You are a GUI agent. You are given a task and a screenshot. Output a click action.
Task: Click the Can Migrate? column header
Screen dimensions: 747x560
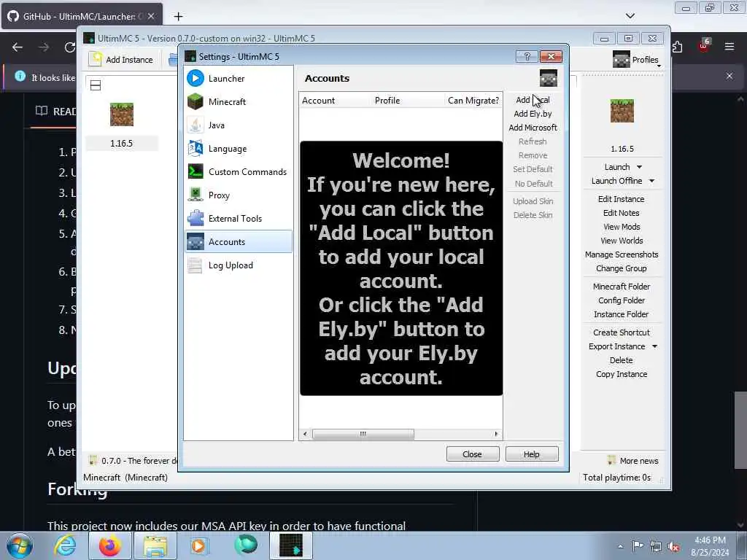tap(473, 101)
